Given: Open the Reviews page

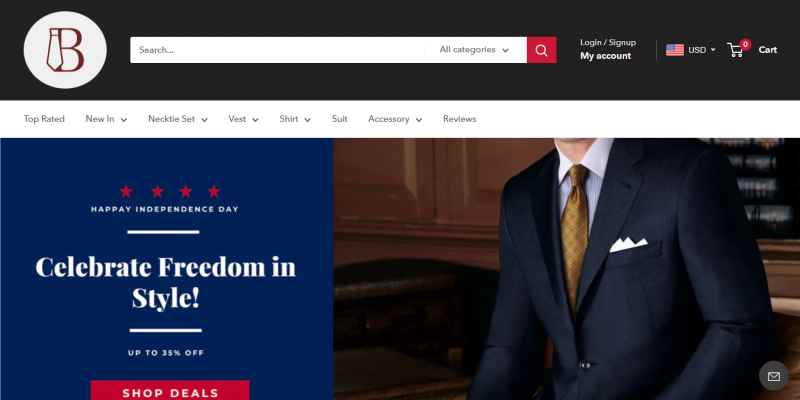Looking at the screenshot, I should [459, 119].
